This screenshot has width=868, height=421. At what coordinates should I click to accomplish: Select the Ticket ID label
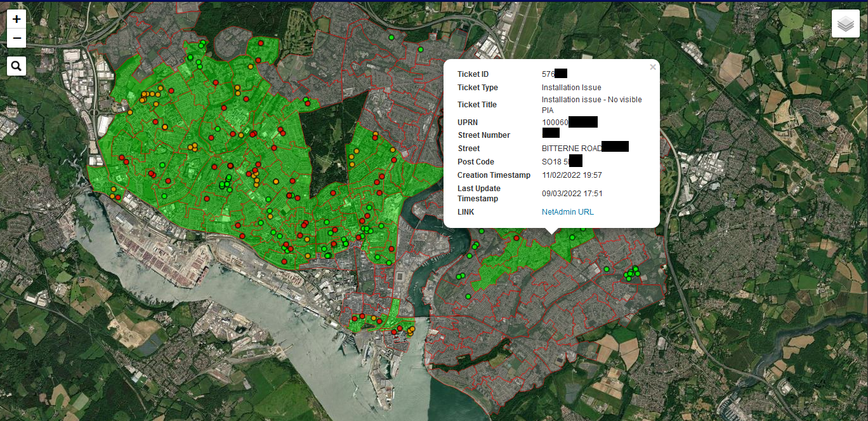point(473,74)
